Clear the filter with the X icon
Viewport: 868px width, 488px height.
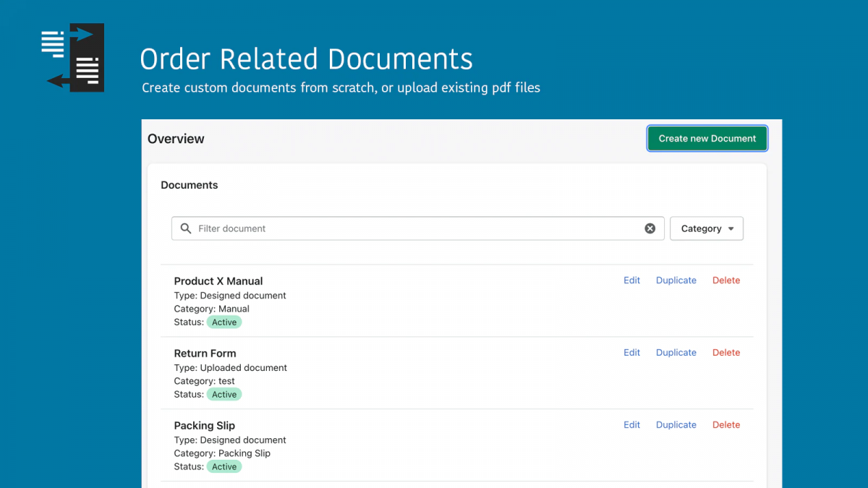pos(650,228)
